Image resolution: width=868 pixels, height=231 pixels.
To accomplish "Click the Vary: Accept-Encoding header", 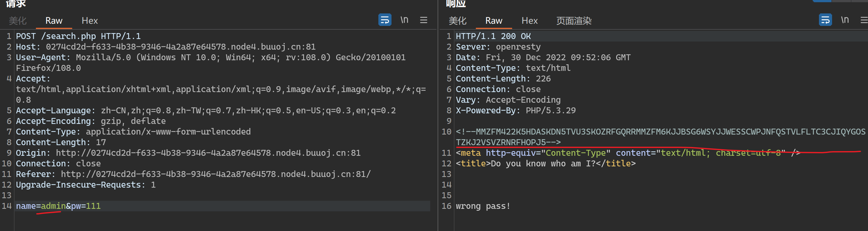I will [508, 100].
